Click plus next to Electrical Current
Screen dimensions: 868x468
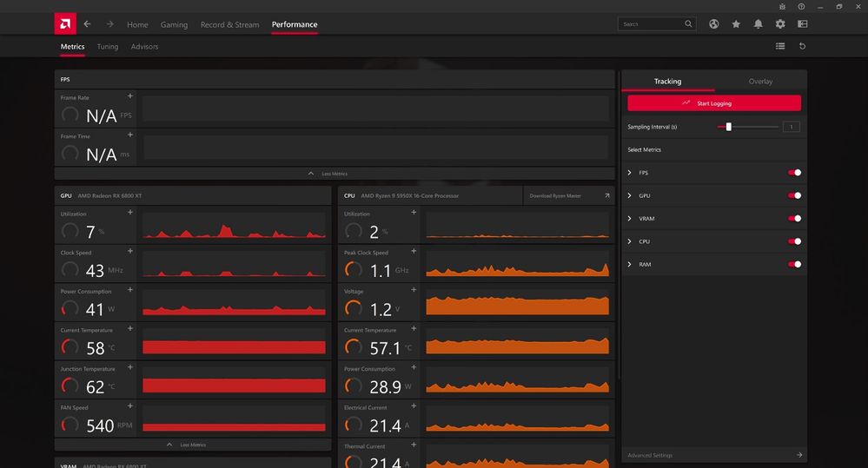(414, 406)
